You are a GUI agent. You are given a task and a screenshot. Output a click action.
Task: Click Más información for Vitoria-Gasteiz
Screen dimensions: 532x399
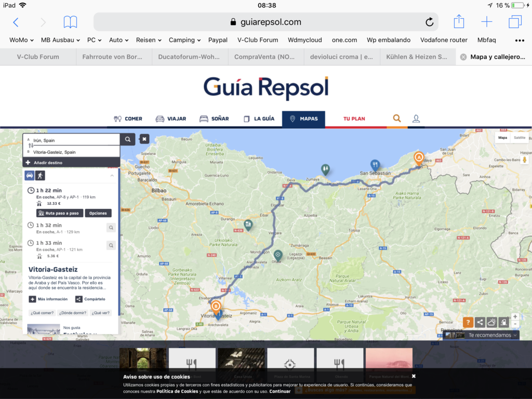point(48,299)
